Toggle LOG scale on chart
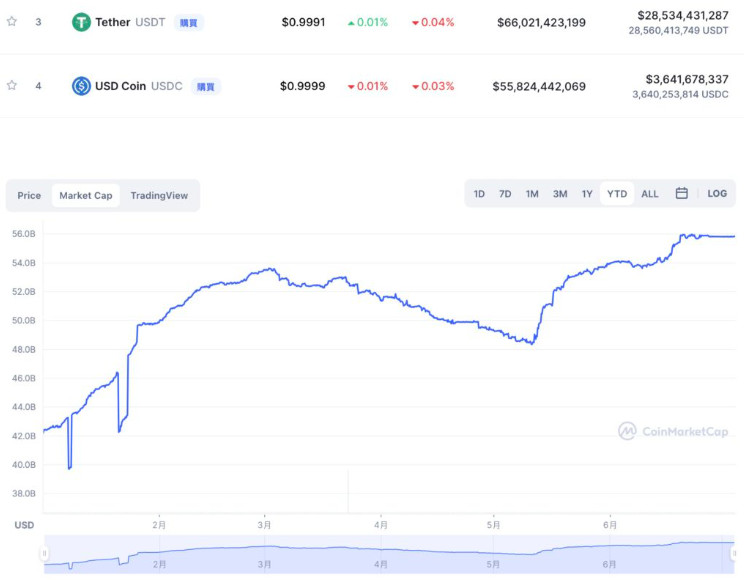 [717, 194]
